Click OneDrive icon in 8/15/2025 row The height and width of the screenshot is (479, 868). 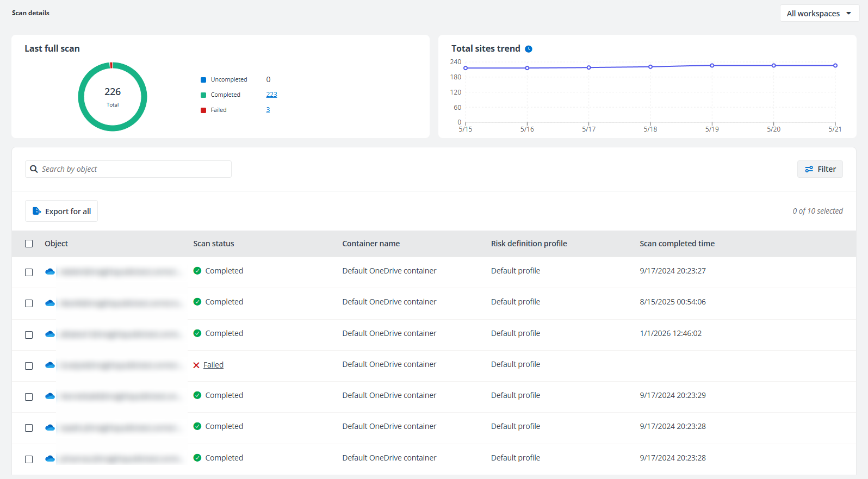50,303
